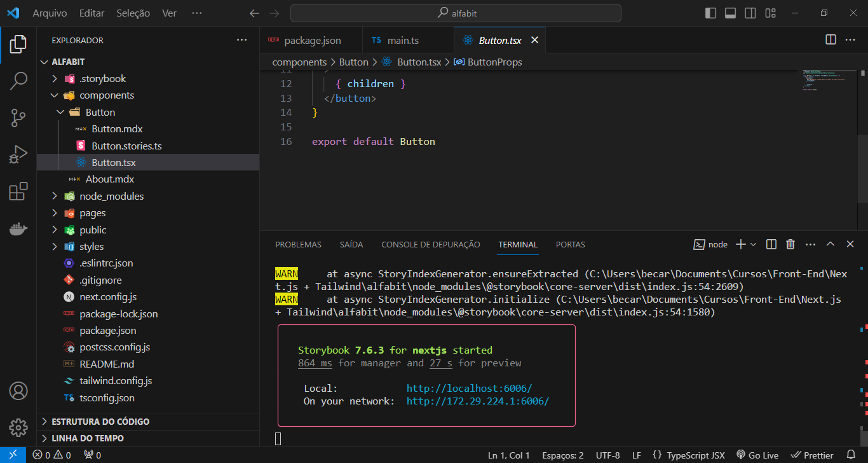Go back with the navigation arrow
Image resolution: width=868 pixels, height=463 pixels.
pos(255,13)
